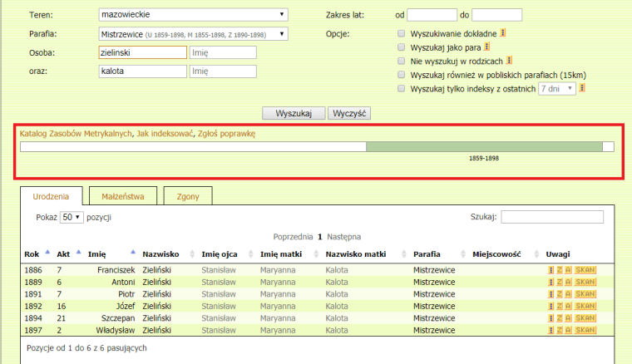This screenshot has height=364, width=632.
Task: Go to Poprzednia page
Action: [x=293, y=237]
